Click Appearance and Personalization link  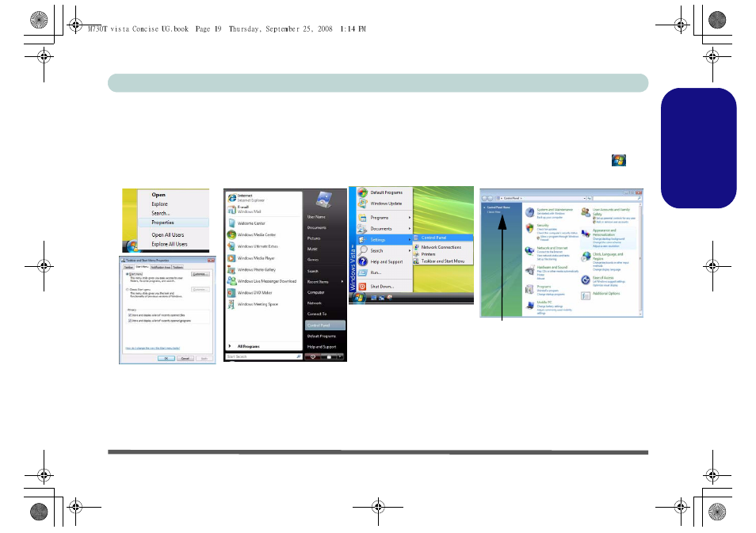click(604, 233)
